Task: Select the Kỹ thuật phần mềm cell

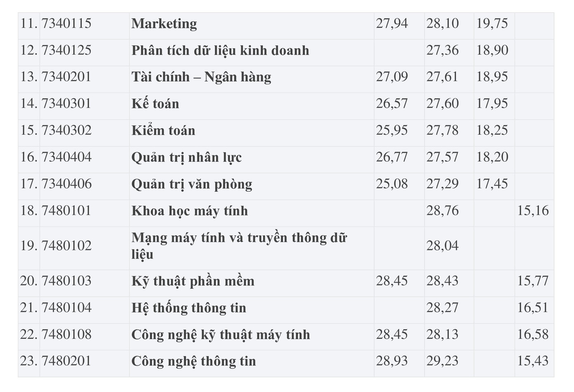Action: click(193, 281)
